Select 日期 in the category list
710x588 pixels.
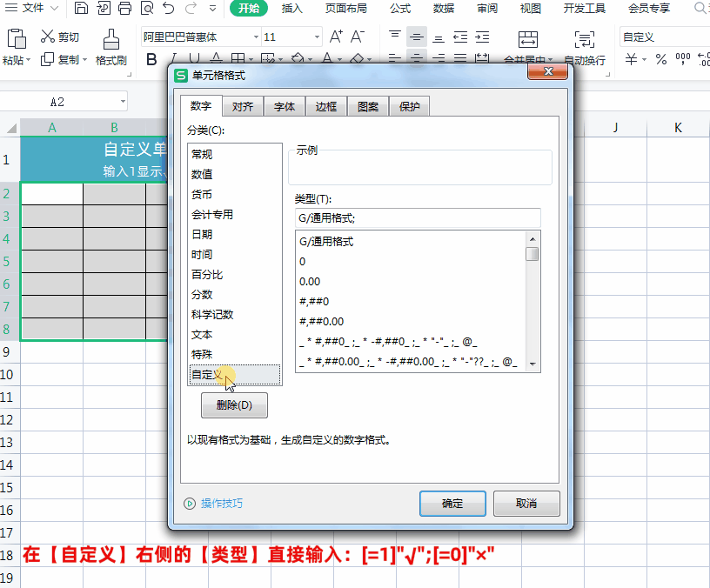[x=235, y=235]
